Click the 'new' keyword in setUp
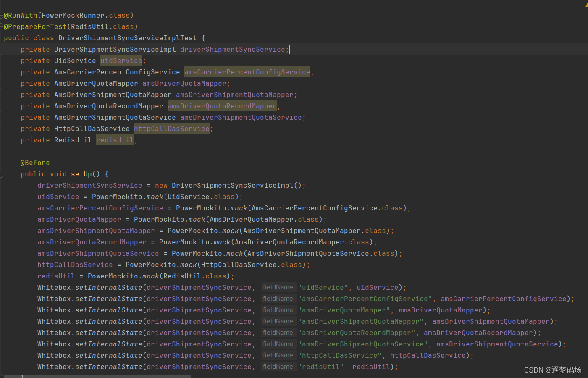The width and height of the screenshot is (588, 378). 161,186
